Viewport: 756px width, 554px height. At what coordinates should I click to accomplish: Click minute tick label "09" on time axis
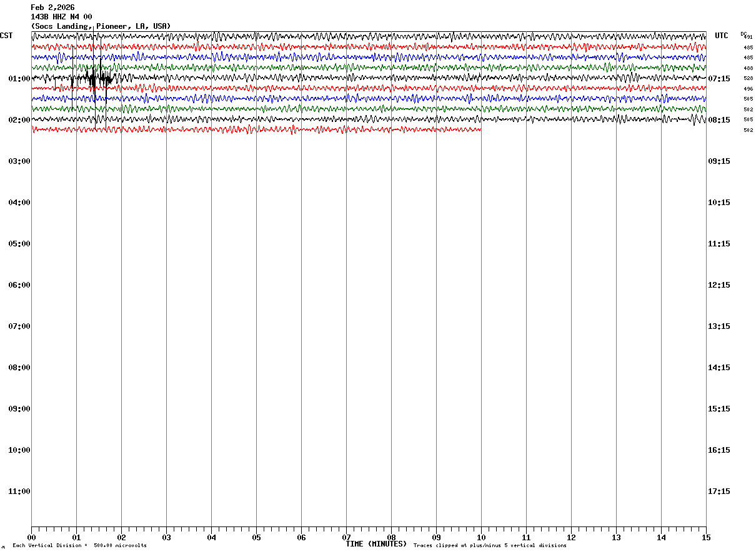[x=436, y=538]
